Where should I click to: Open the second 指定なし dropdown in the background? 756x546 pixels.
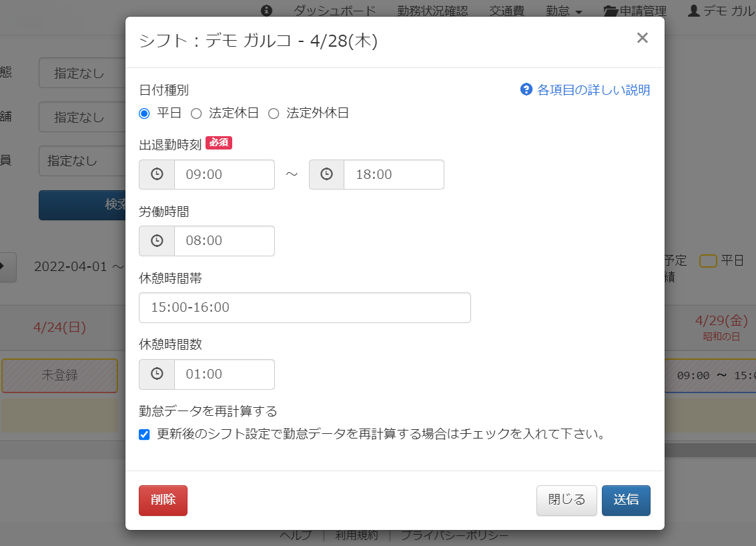pyautogui.click(x=82, y=117)
